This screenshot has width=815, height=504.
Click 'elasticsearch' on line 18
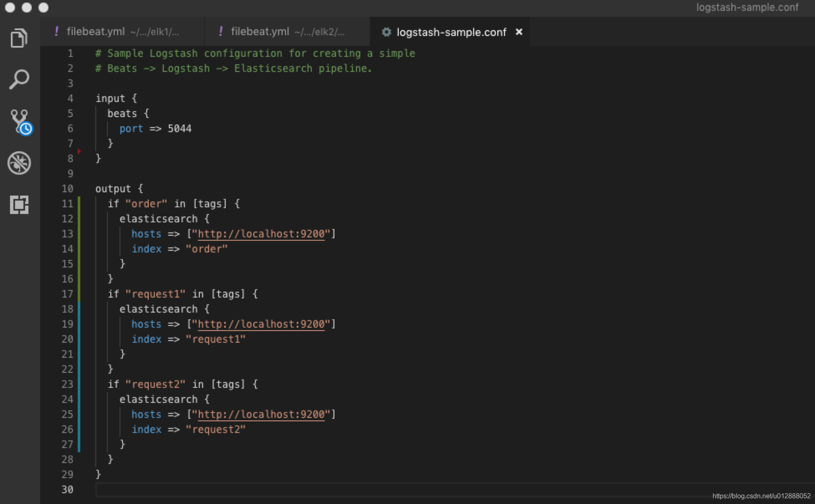[158, 309]
